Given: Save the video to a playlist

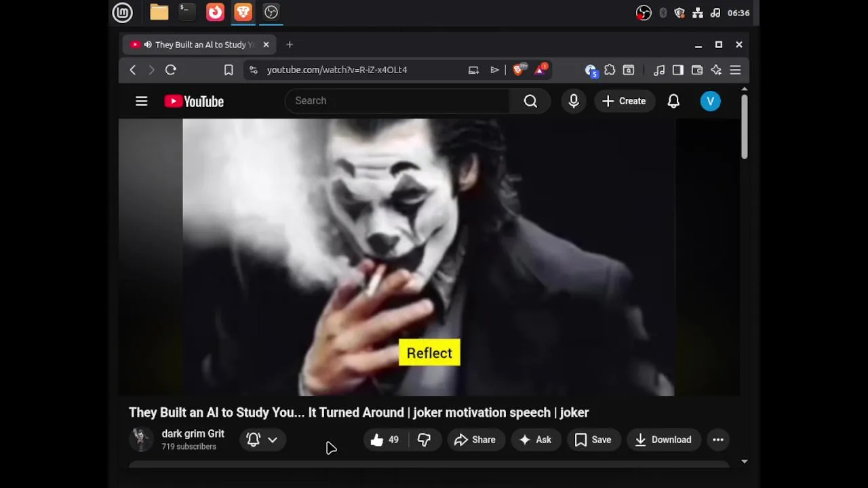Looking at the screenshot, I should point(593,440).
